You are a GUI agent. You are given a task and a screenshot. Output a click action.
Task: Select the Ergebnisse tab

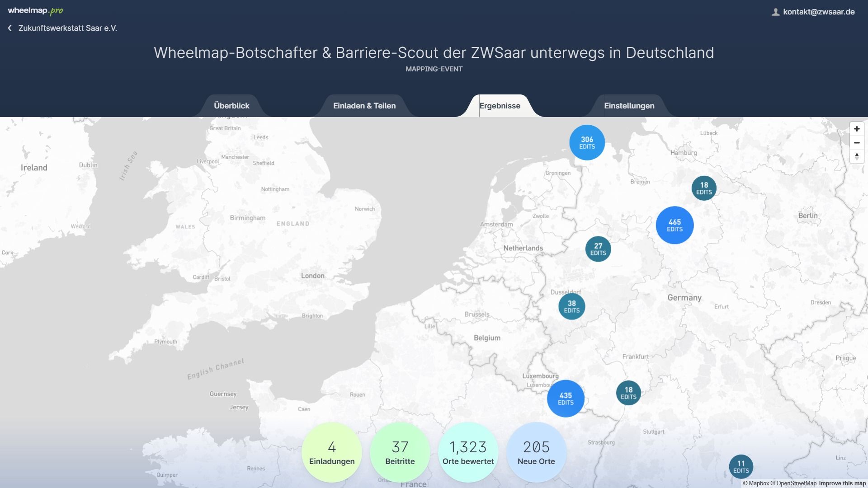(500, 106)
